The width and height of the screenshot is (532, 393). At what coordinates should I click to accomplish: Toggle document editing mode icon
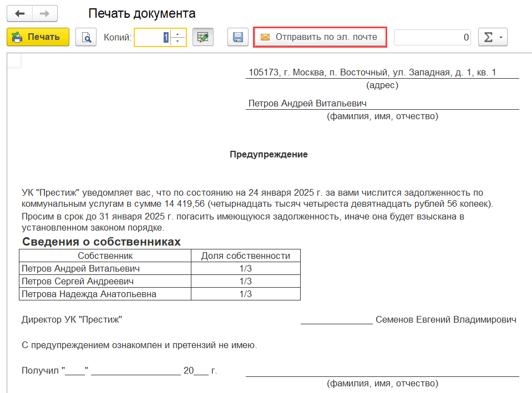(x=203, y=37)
